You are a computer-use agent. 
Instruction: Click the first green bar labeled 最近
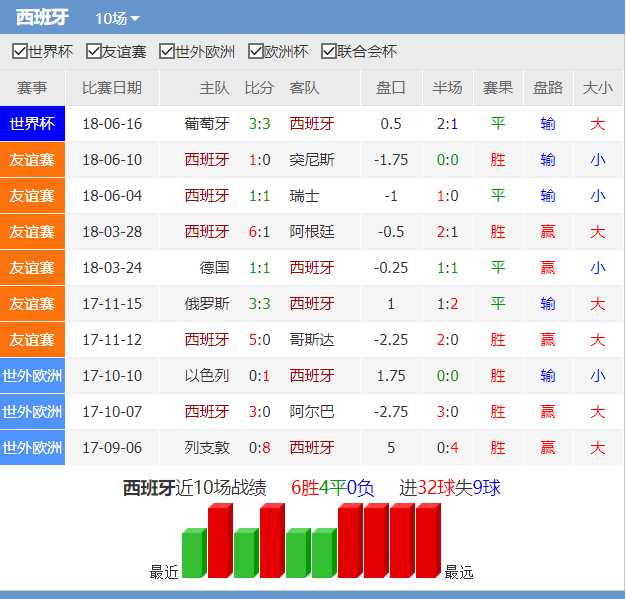193,555
